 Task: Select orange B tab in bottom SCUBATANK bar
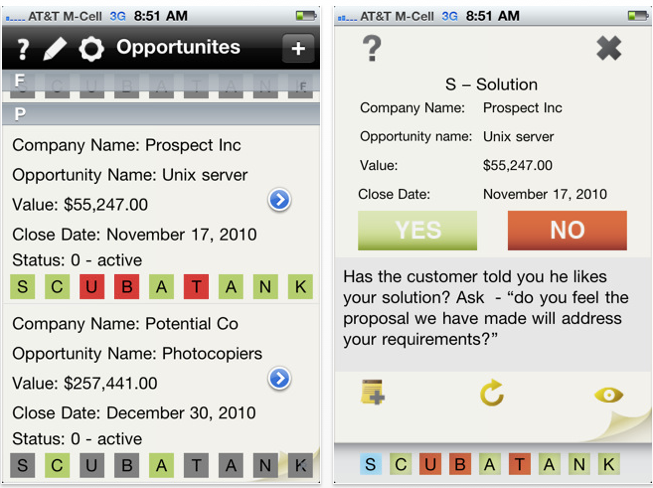[460, 464]
